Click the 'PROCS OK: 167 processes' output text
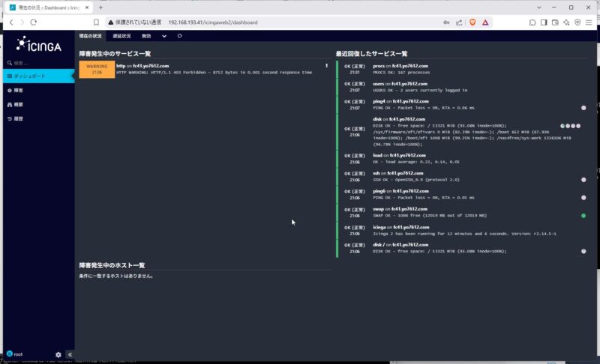Screen dimensions: 600x364 pos(401,72)
